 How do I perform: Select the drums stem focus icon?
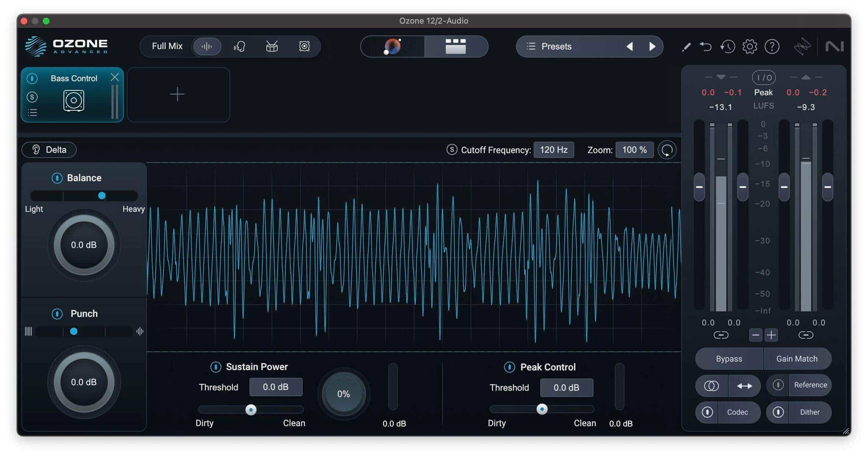(272, 46)
